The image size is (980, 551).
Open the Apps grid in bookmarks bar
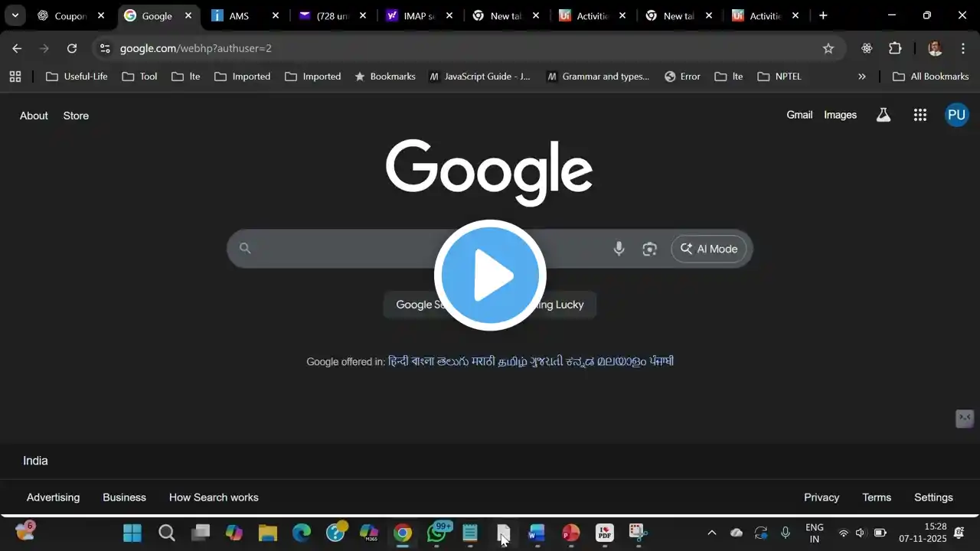coord(15,77)
